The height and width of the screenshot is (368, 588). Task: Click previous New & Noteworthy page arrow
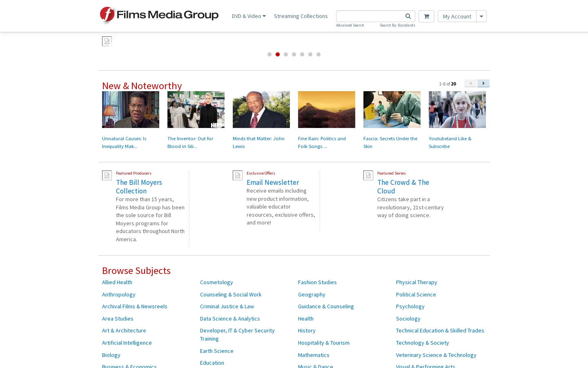pos(470,83)
